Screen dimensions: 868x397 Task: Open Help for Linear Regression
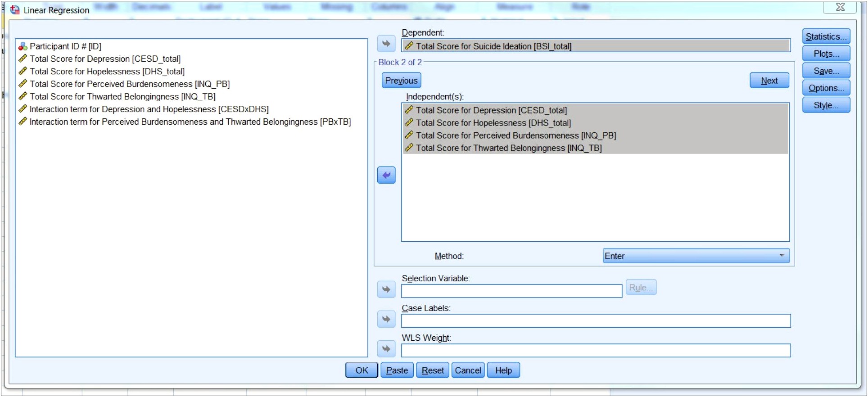coord(504,370)
